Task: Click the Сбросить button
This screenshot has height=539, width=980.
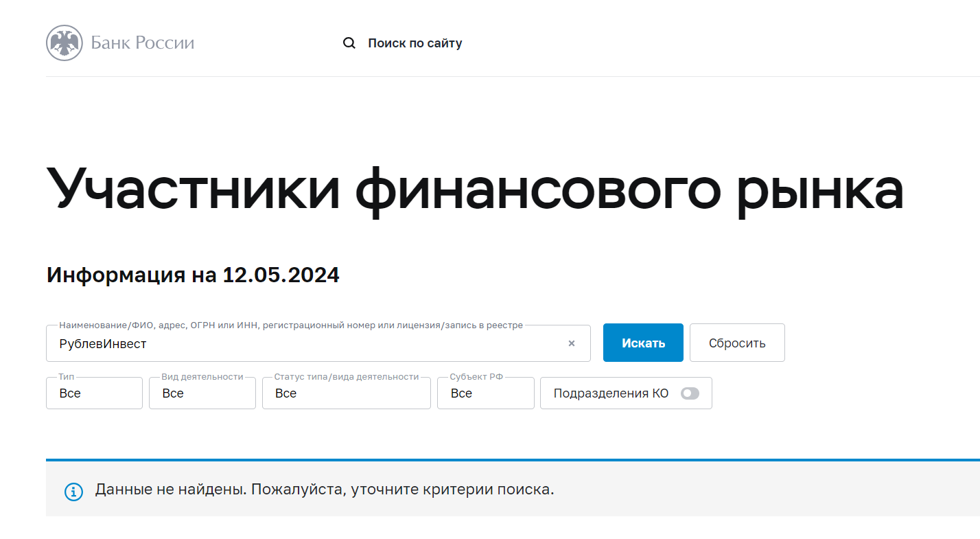Action: (737, 343)
